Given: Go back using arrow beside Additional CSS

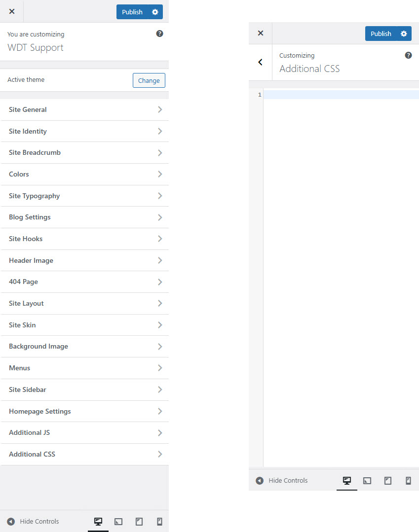Looking at the screenshot, I should (x=261, y=62).
